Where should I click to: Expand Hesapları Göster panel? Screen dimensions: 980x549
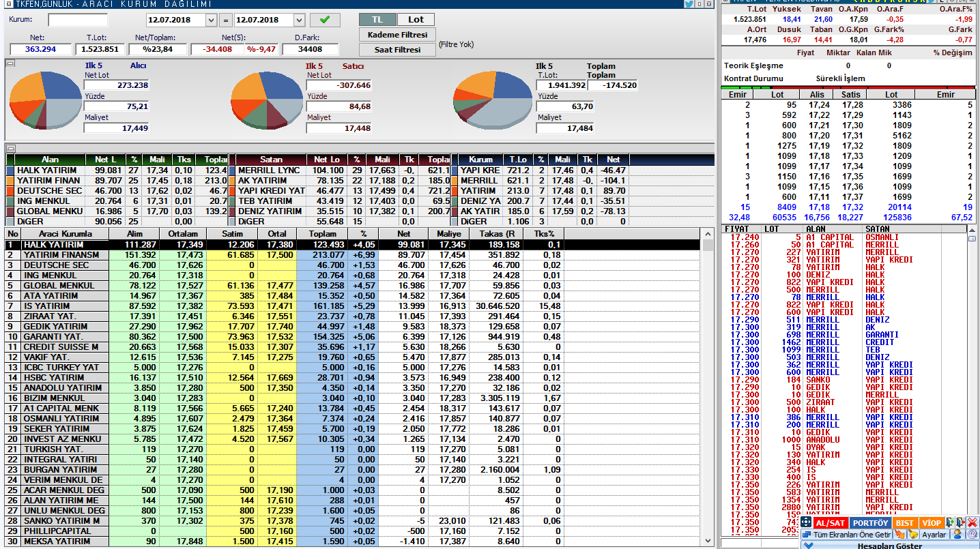click(x=891, y=545)
